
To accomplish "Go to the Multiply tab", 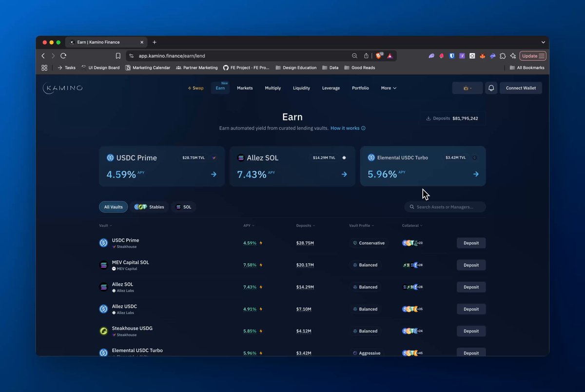I will pyautogui.click(x=273, y=88).
